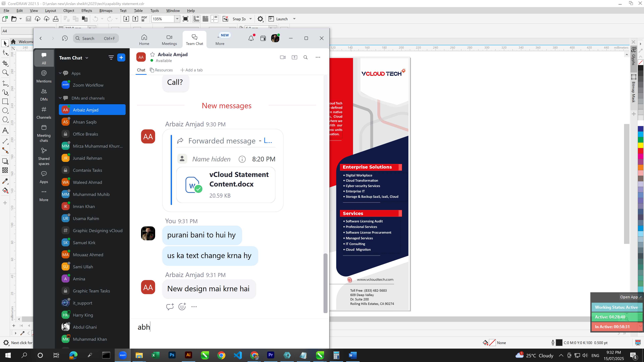Star the Arbaiz Amjad chat

pyautogui.click(x=152, y=54)
